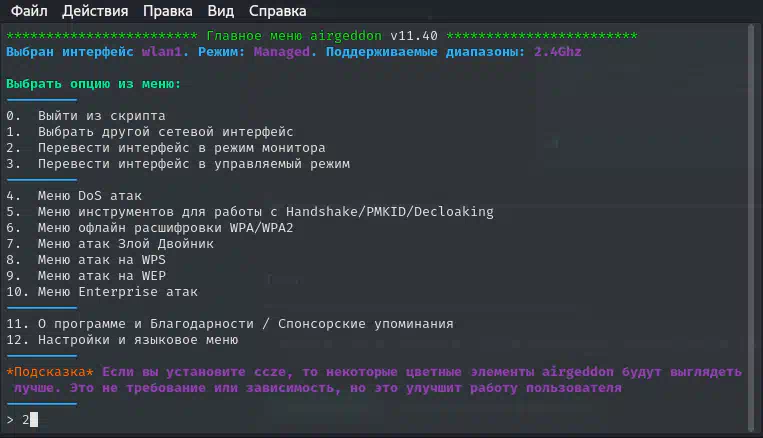Click the line '9. Меню атак на WEP'
This screenshot has width=763, height=438.
(x=86, y=276)
